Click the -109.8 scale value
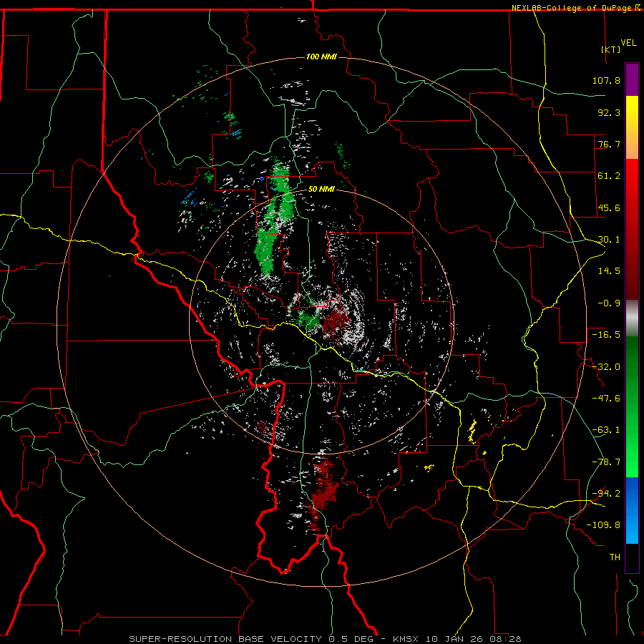Screen dimensions: 644x644 coord(603,525)
